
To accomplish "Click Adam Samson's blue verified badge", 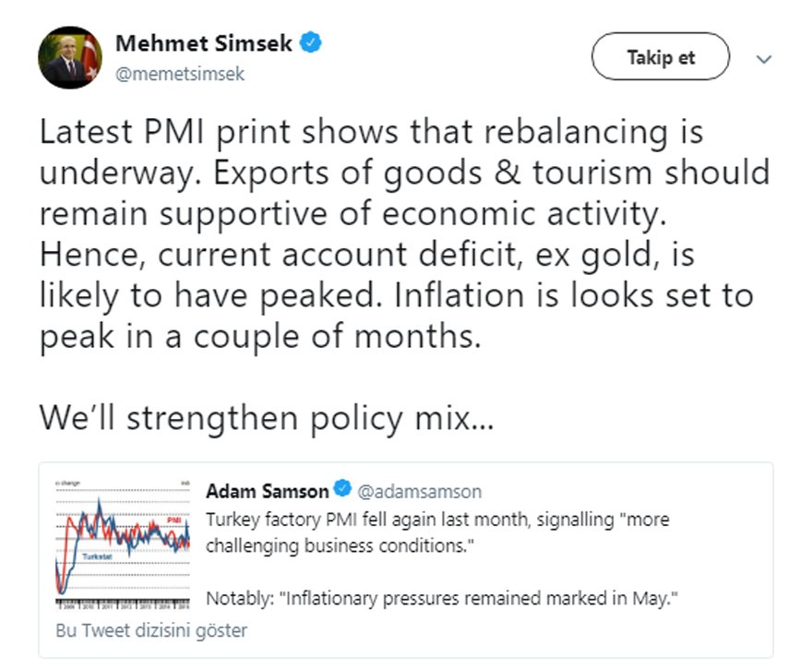I will pyautogui.click(x=341, y=490).
